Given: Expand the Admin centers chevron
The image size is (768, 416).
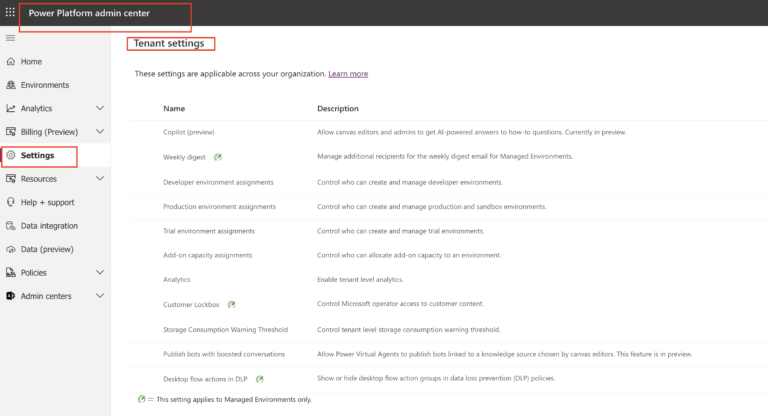Looking at the screenshot, I should [100, 296].
